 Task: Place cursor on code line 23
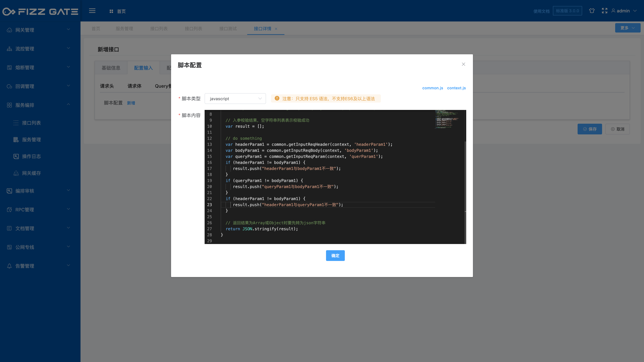328,205
